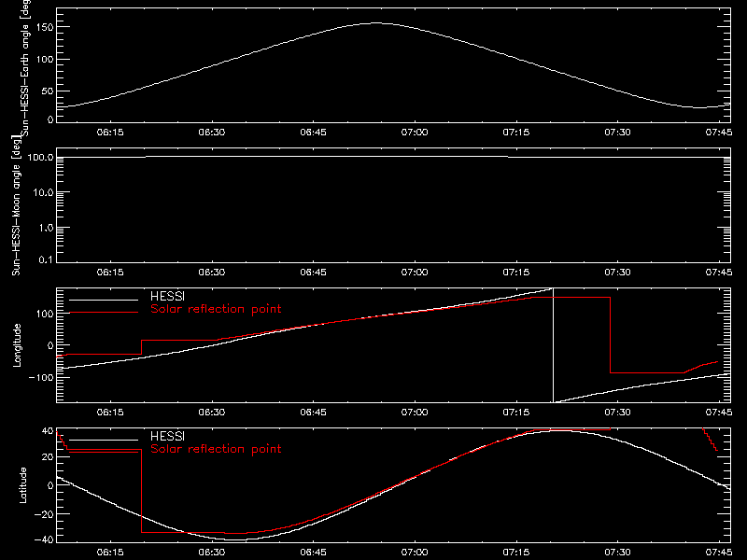This screenshot has height=560, width=747.
Task: Click the 50 tick label in the Earth angle plot
Action: click(x=48, y=91)
